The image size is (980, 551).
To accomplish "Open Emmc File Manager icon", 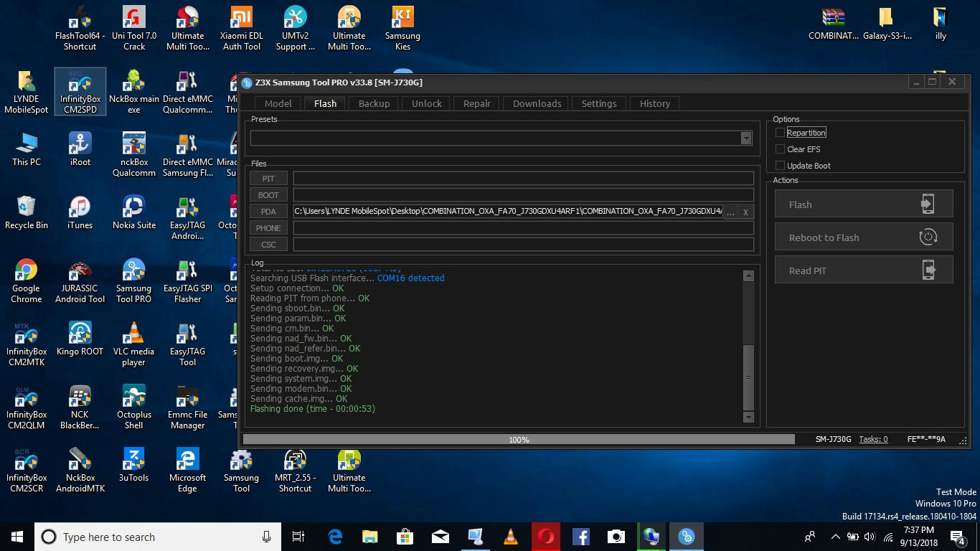I will tap(187, 408).
